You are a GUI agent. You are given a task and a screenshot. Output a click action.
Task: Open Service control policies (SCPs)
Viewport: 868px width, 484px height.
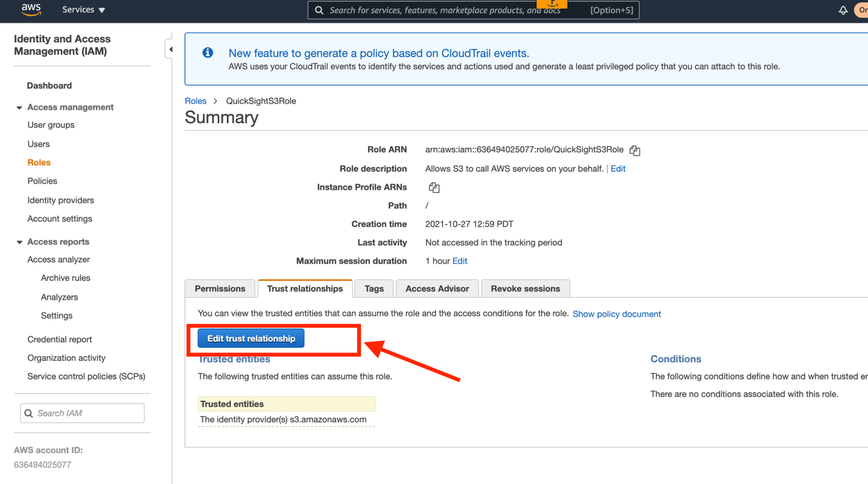point(86,376)
